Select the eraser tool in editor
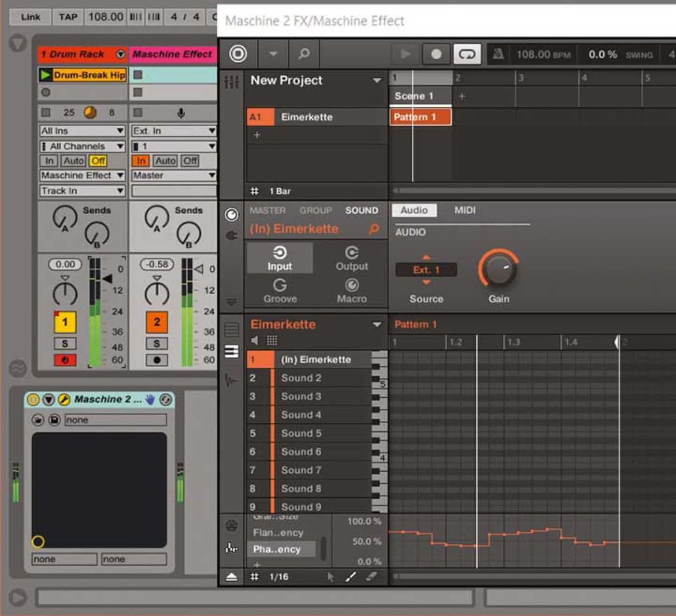Screen dimensions: 676x616 [371, 577]
